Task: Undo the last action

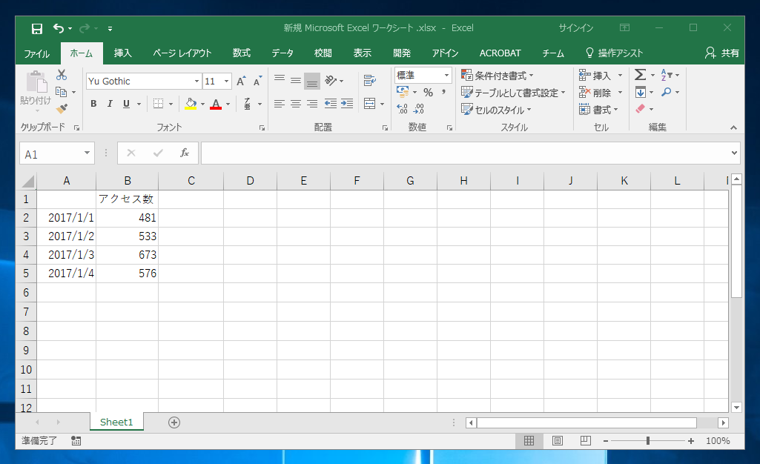Action: click(59, 29)
